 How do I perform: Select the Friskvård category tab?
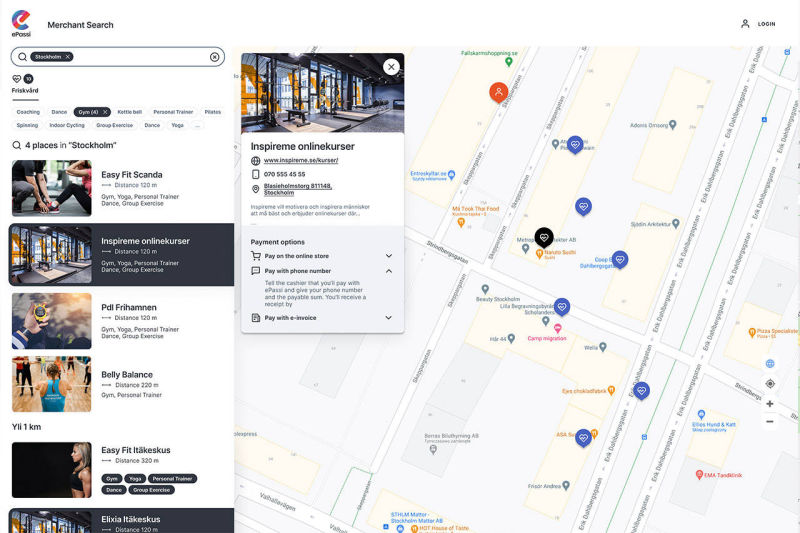pyautogui.click(x=25, y=84)
